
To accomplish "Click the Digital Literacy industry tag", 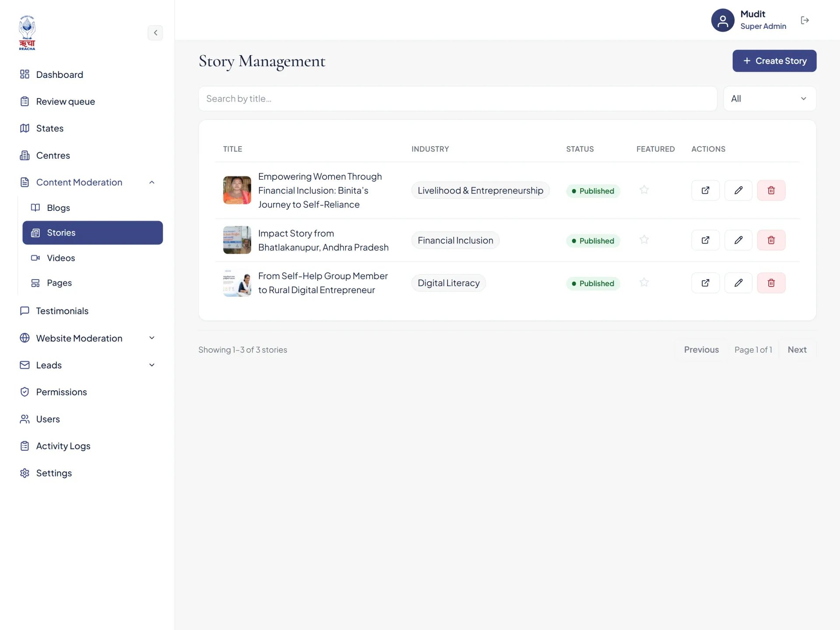I will click(x=448, y=283).
